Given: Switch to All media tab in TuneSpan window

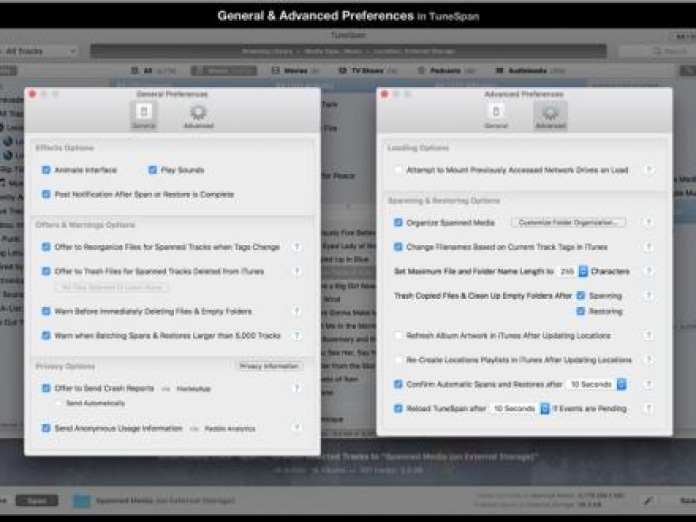Looking at the screenshot, I should click(153, 71).
